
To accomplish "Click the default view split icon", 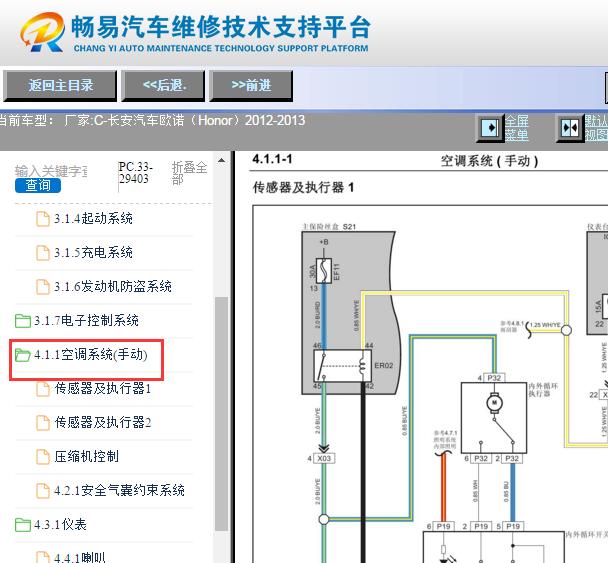I will point(570,128).
